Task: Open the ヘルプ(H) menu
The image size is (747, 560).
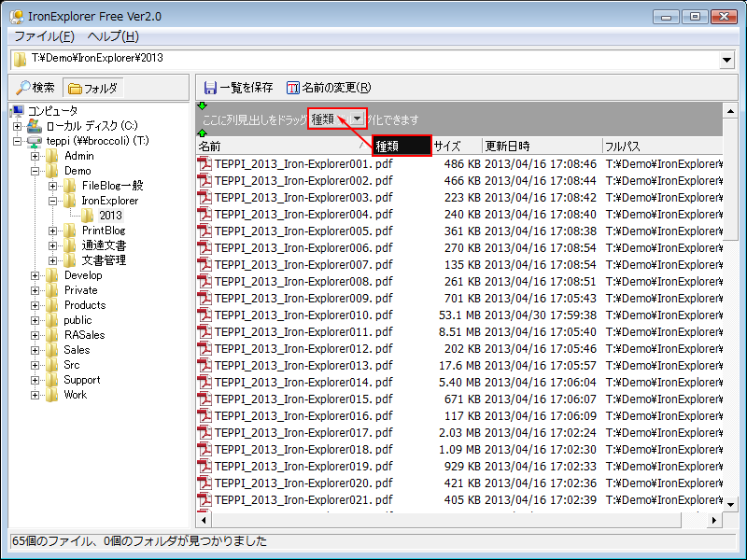Action: pyautogui.click(x=113, y=36)
